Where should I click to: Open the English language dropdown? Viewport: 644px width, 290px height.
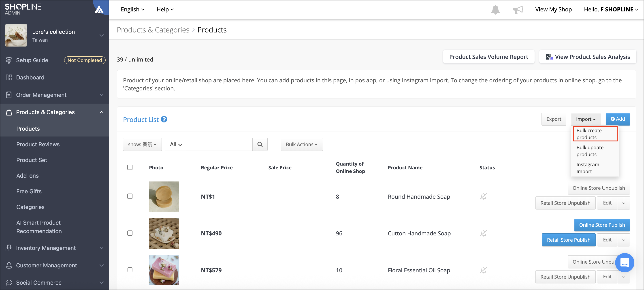coord(132,9)
